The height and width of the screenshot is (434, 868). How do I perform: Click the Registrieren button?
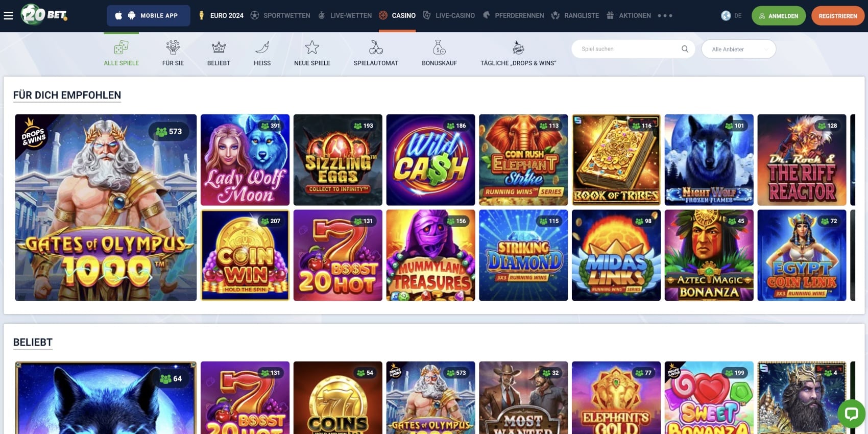(x=838, y=16)
